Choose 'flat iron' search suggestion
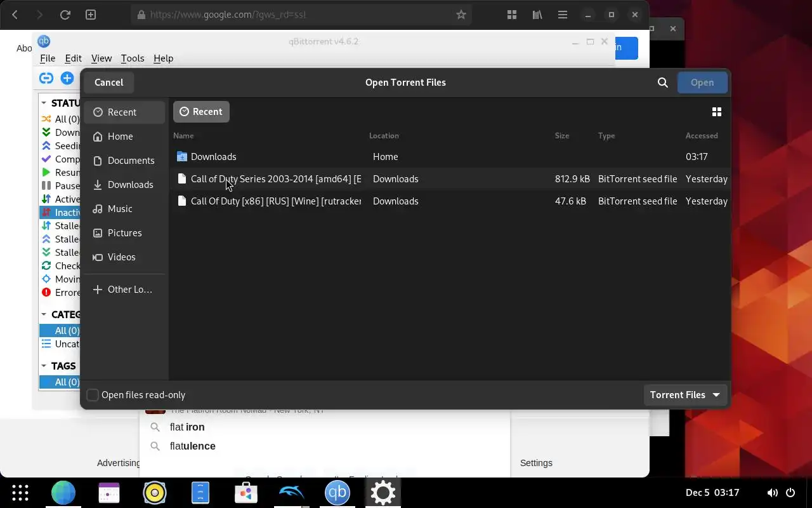 [x=187, y=427]
